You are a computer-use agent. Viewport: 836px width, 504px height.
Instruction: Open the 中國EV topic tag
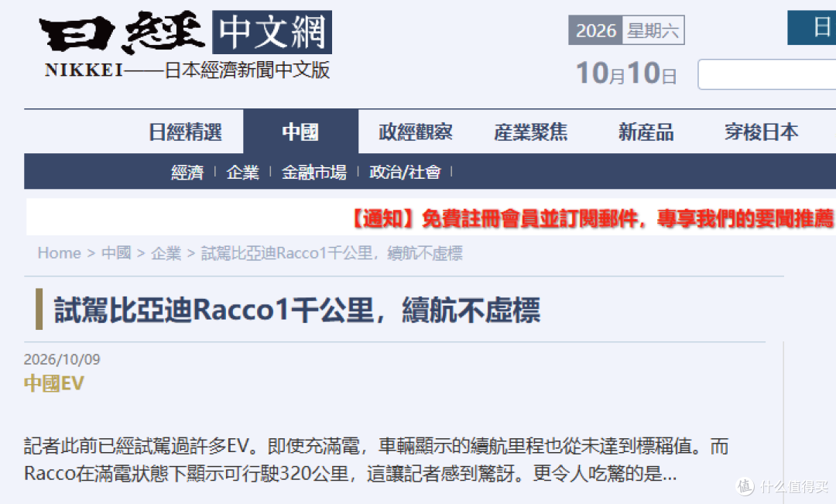pyautogui.click(x=54, y=383)
